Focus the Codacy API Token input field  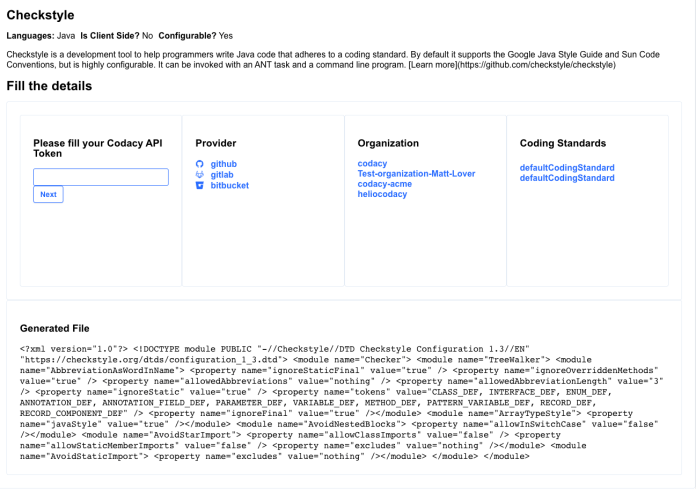click(101, 177)
